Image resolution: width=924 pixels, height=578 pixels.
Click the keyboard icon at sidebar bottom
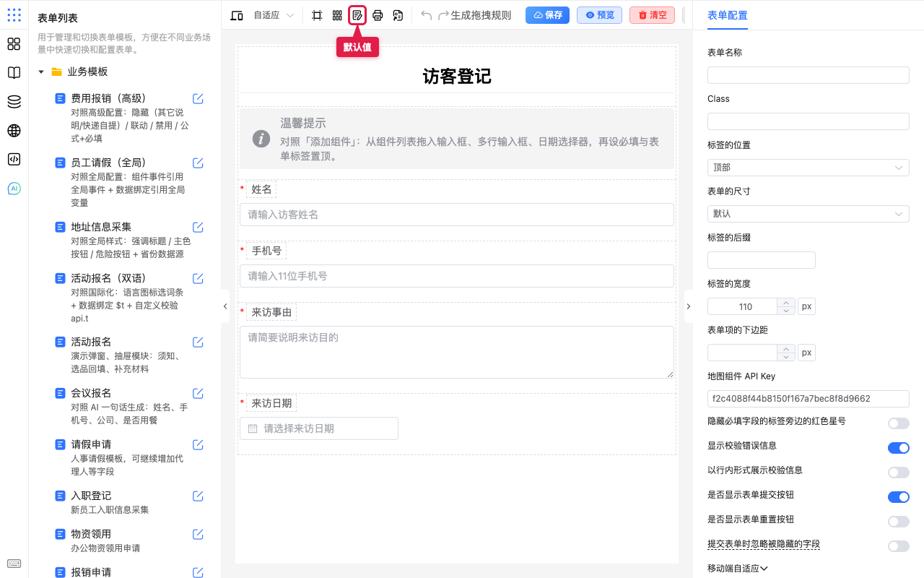pos(14,564)
